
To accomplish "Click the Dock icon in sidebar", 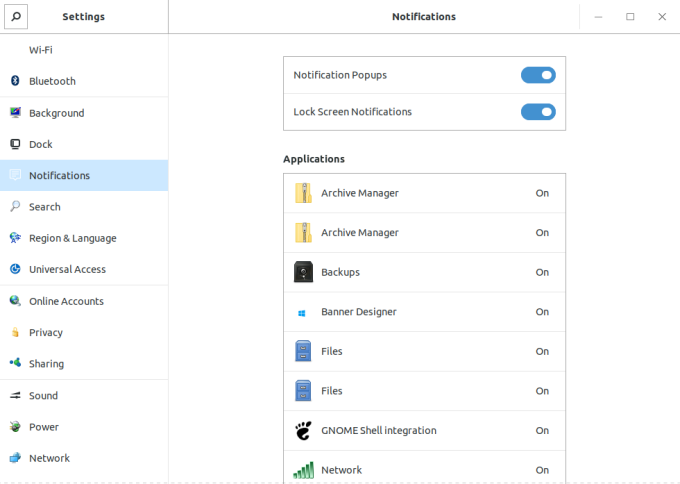I will click(15, 144).
